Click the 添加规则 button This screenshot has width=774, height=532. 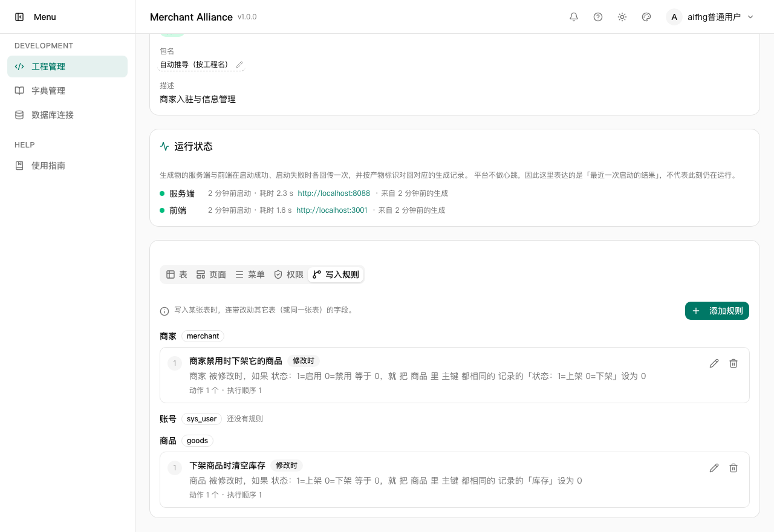tap(717, 311)
